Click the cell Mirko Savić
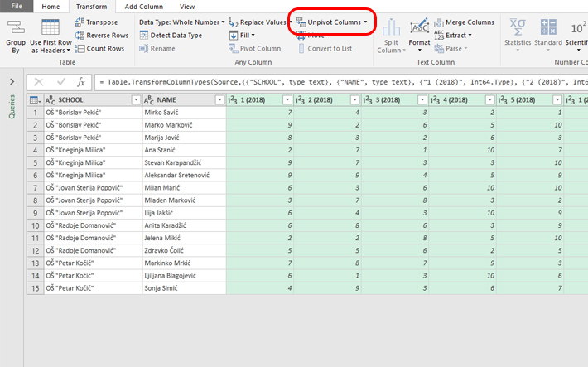The width and height of the screenshot is (588, 367). (184, 113)
